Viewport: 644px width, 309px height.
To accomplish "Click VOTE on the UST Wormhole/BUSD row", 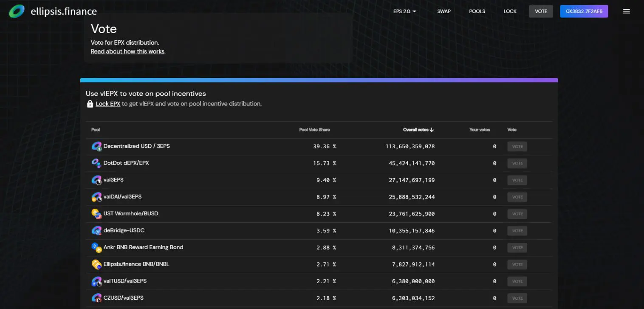I will 517,214.
